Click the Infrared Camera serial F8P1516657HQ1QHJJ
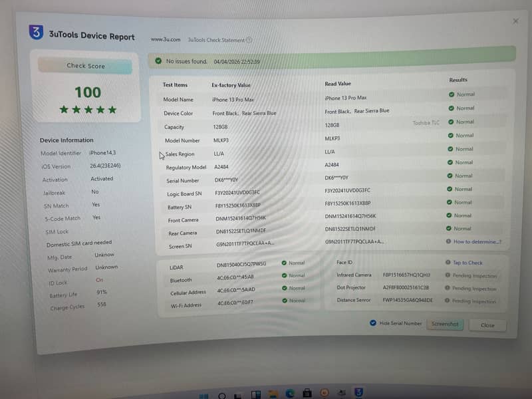The width and height of the screenshot is (532, 399). click(x=406, y=275)
